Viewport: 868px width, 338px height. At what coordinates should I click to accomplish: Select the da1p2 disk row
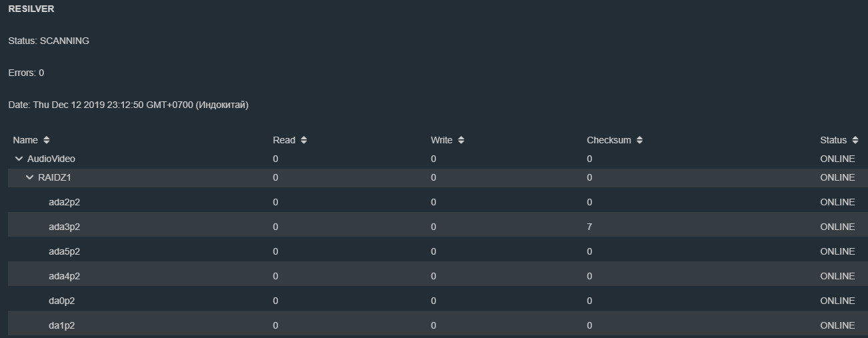61,325
